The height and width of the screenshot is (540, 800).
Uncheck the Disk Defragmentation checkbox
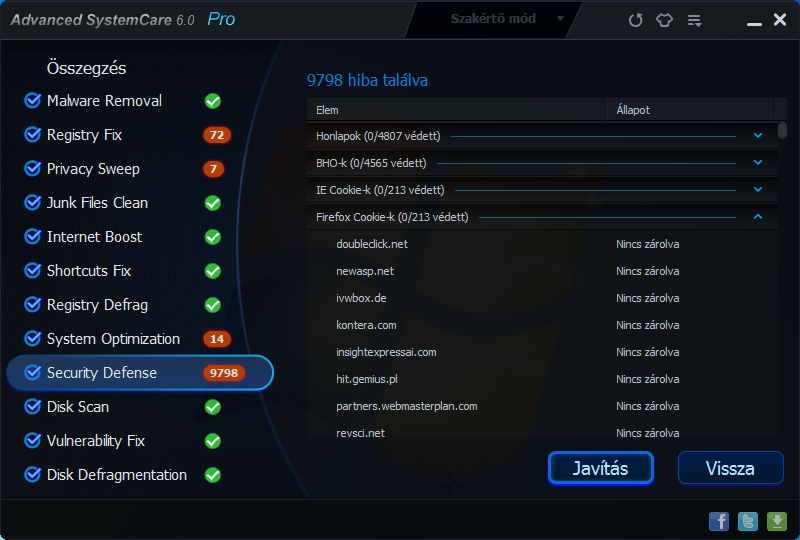(33, 475)
